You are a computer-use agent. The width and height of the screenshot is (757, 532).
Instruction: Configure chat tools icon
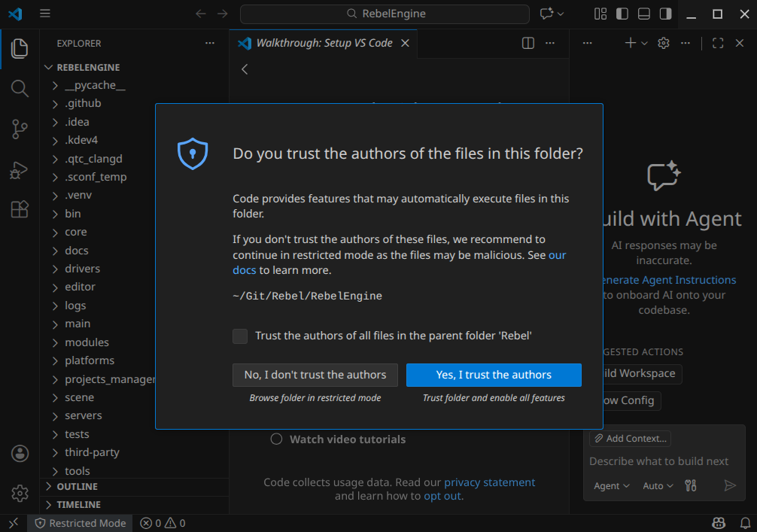tap(690, 485)
